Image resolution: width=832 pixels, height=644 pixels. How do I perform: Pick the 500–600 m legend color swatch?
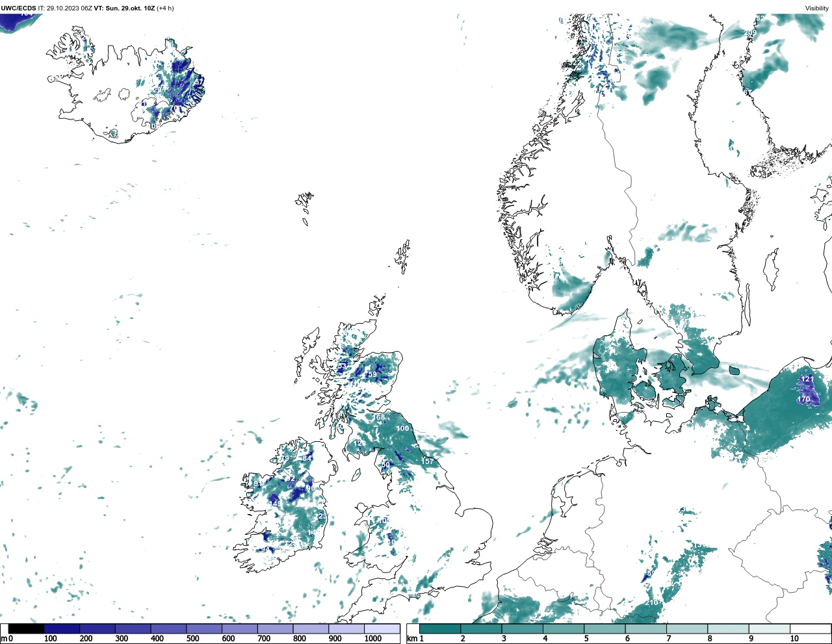204,628
